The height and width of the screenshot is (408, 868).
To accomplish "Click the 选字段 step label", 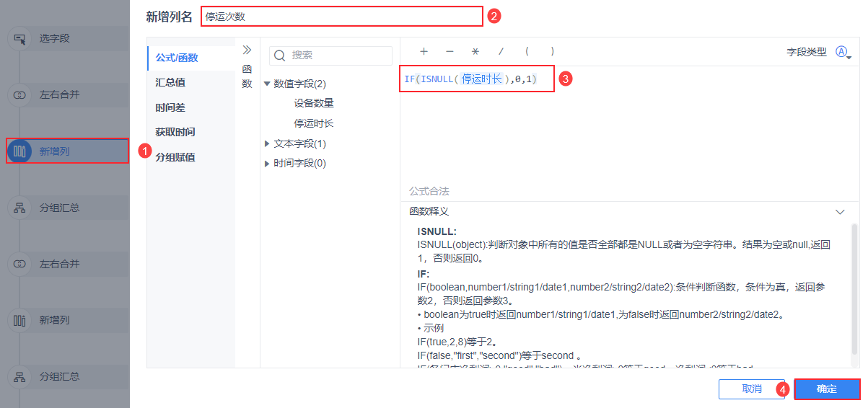I will tap(55, 39).
